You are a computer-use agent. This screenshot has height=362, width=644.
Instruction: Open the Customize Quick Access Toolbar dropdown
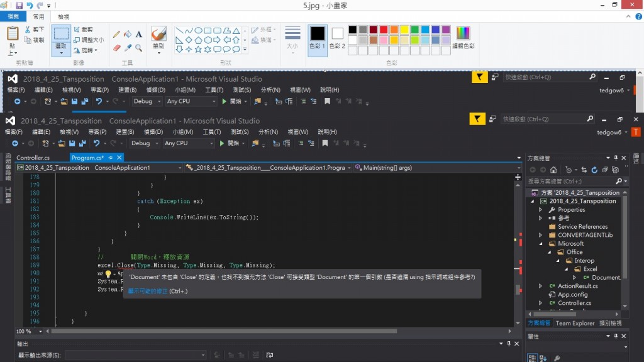[x=48, y=6]
